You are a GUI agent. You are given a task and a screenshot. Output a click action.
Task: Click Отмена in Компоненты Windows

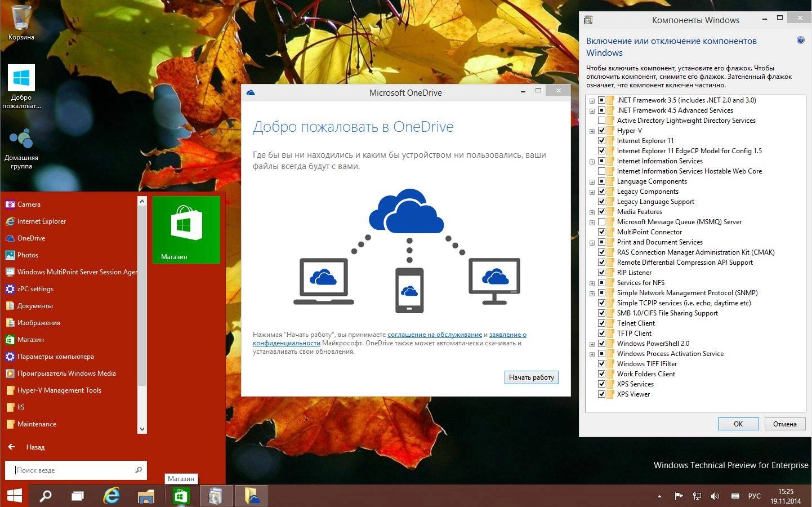tap(784, 424)
